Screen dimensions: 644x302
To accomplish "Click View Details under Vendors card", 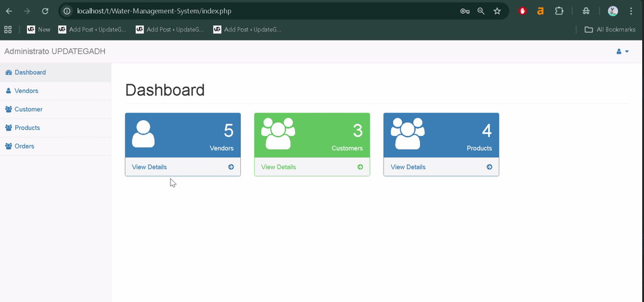I will coord(149,167).
